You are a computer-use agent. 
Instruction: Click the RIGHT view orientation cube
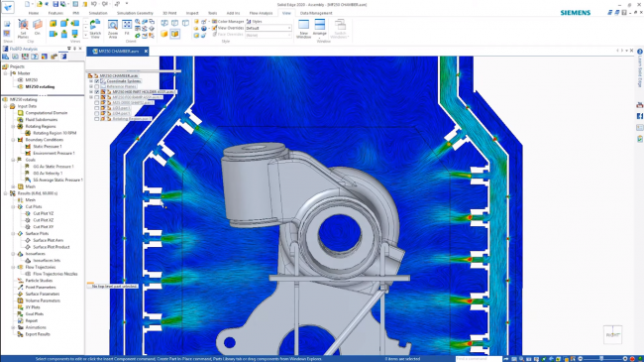[x=612, y=335]
